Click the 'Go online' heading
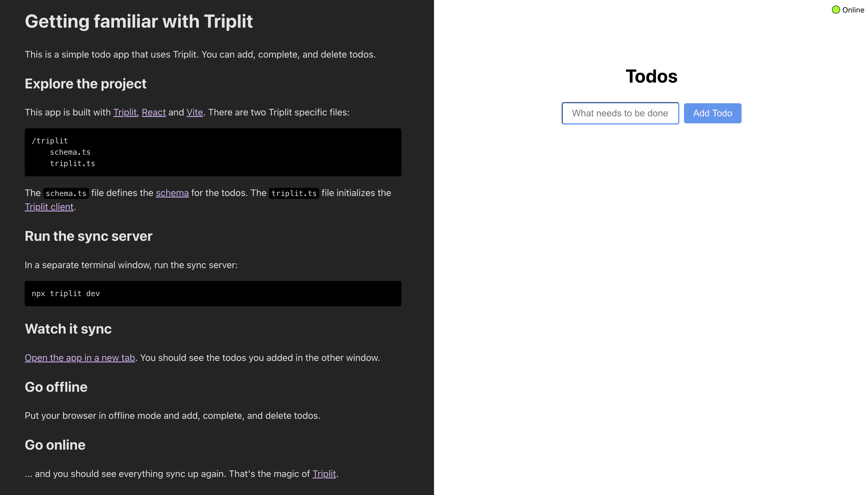The width and height of the screenshot is (868, 495). (x=55, y=445)
